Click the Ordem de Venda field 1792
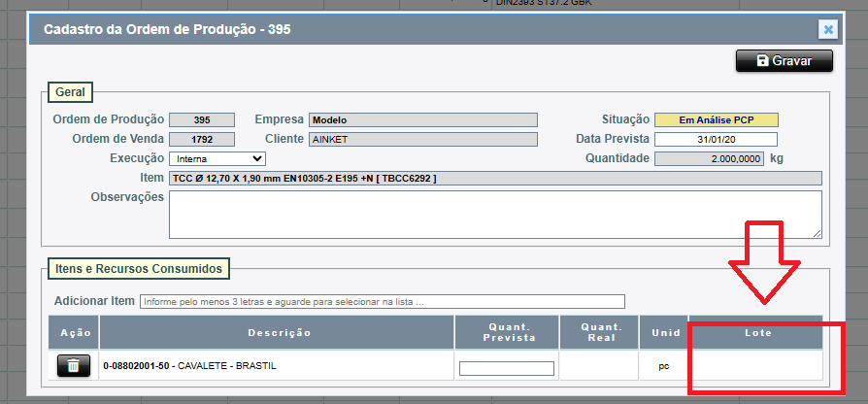The height and width of the screenshot is (404, 868). coord(202,139)
